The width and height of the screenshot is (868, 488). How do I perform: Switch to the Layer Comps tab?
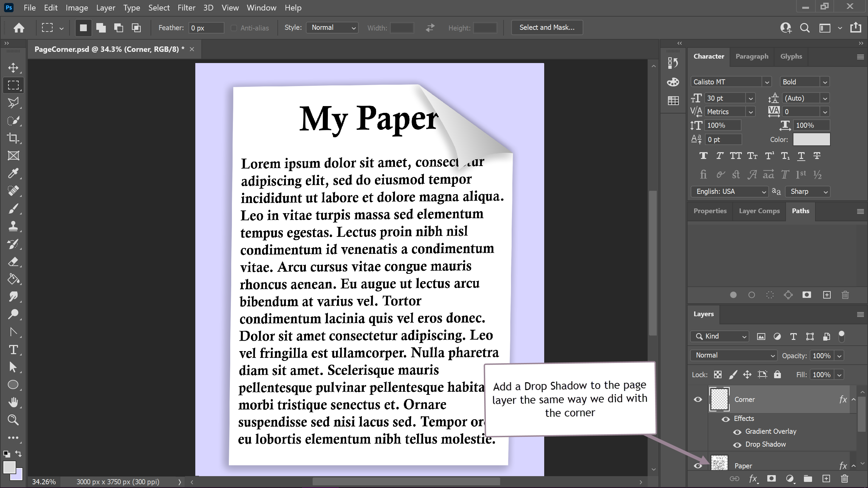[759, 211]
